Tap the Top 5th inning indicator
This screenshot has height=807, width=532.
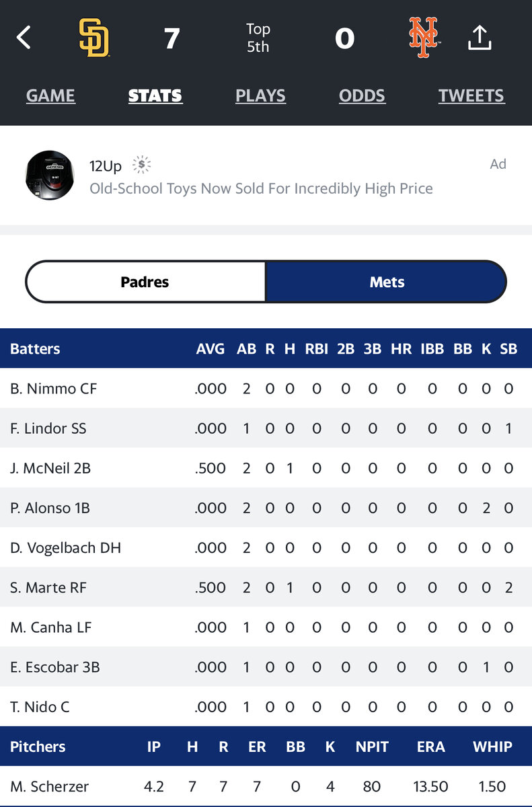(258, 38)
